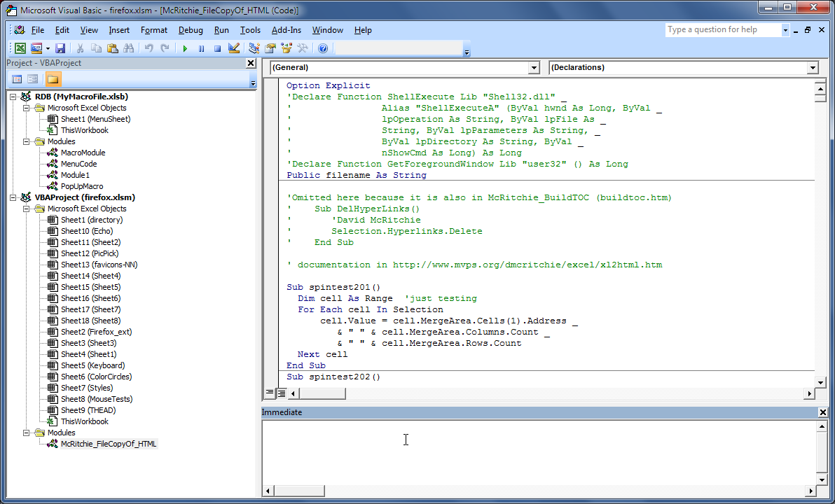Collapse Modules folder under firefox.xlsm
This screenshot has height=504, width=835.
26,433
